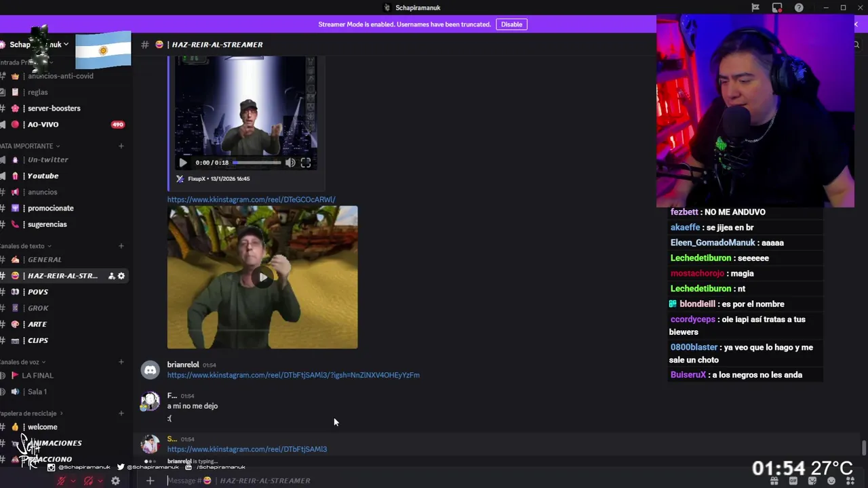Open the sticker picker

tap(812, 481)
